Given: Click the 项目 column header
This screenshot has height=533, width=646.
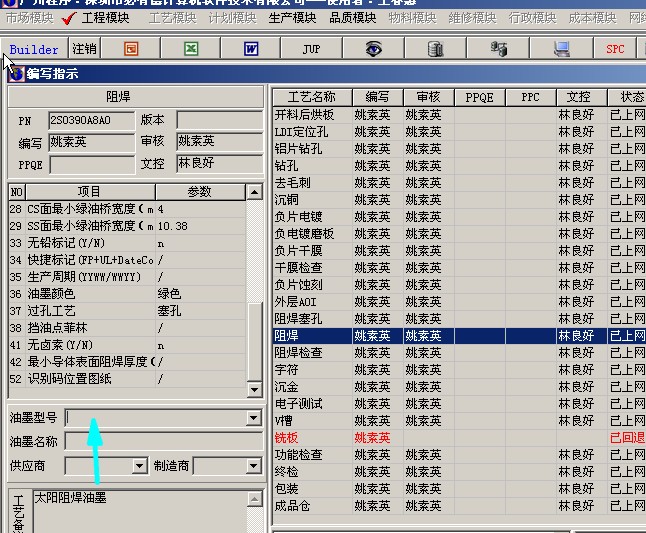Looking at the screenshot, I should pyautogui.click(x=90, y=192).
